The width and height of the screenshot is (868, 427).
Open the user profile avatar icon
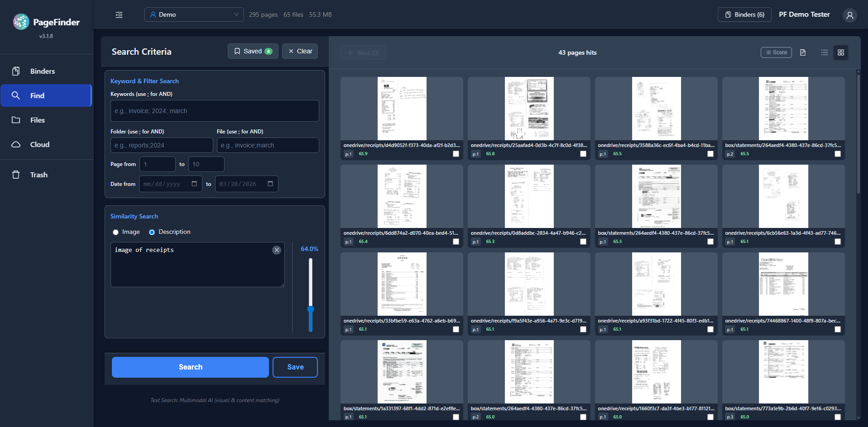pos(849,15)
